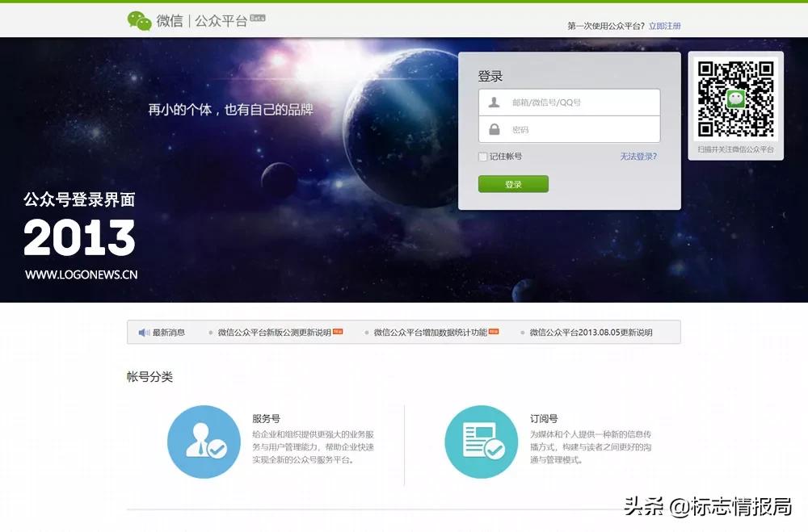Click the speaker icon beside 最新消息
Image resolution: width=808 pixels, height=532 pixels.
[x=143, y=332]
